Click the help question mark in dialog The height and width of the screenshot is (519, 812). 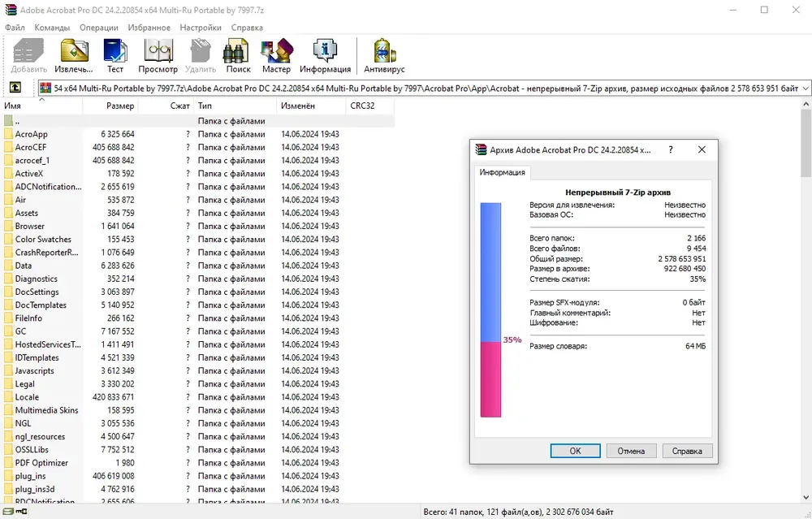point(671,149)
